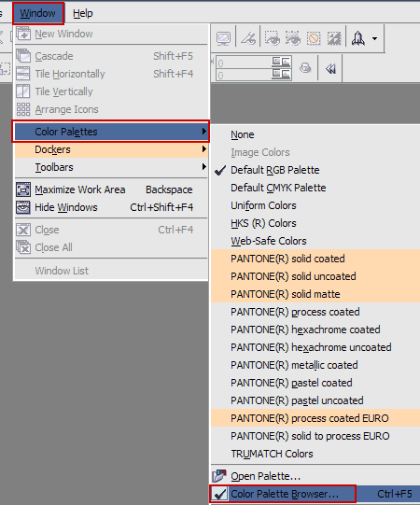Screen dimensions: 420x505
Task: Select TRUMATCH Colors palette
Action: coord(315,454)
